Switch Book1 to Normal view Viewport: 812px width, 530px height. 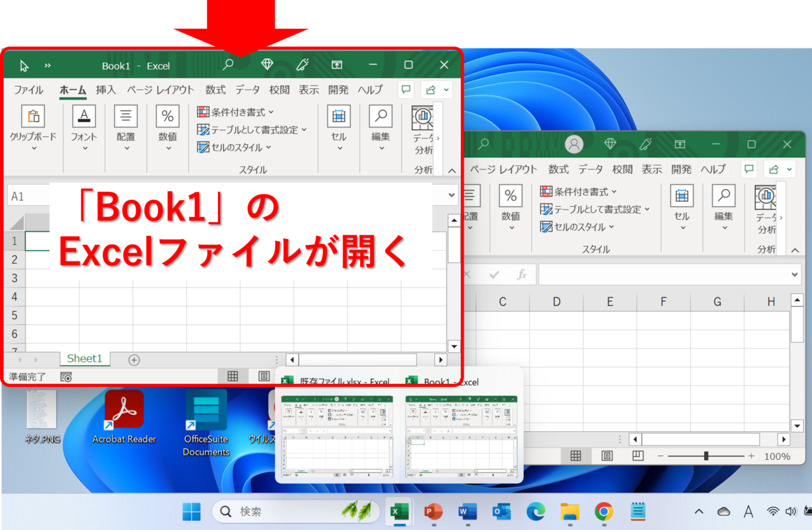coord(232,376)
